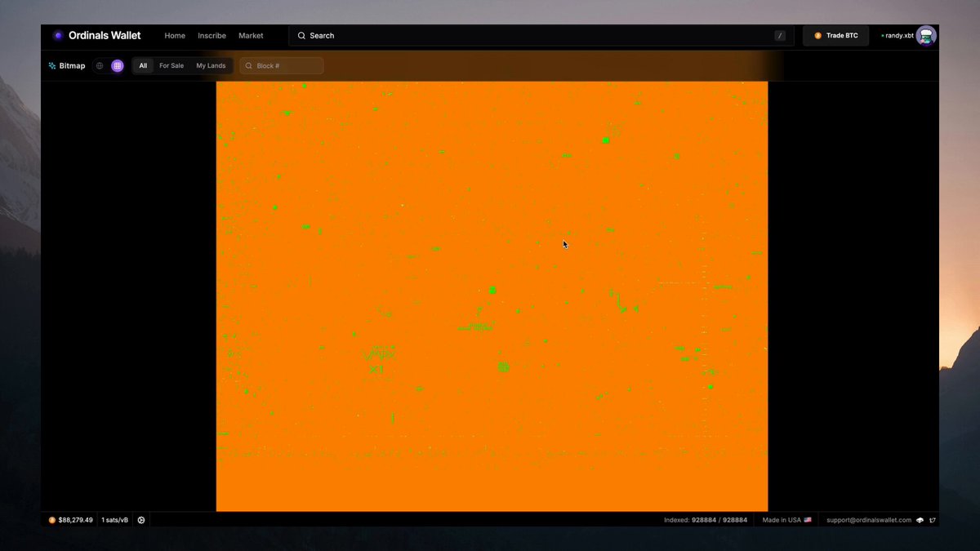
Task: Click the Ordinals Wallet purple logo icon
Action: [58, 36]
